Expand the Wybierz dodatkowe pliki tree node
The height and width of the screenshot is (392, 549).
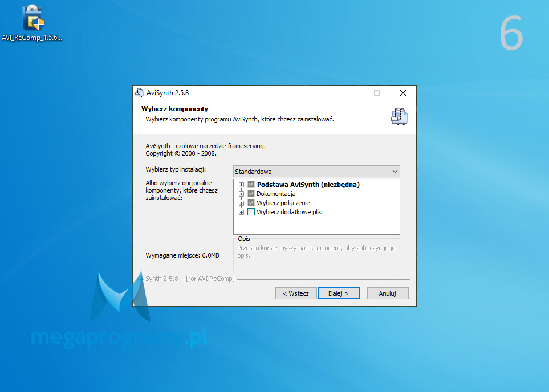pos(241,212)
